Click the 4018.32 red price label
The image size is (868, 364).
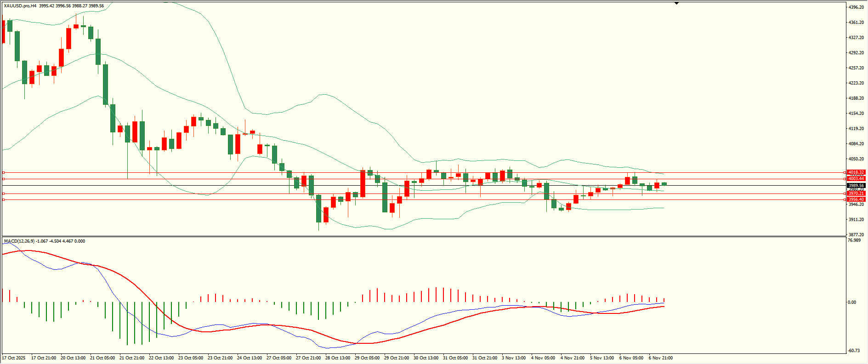856,173
